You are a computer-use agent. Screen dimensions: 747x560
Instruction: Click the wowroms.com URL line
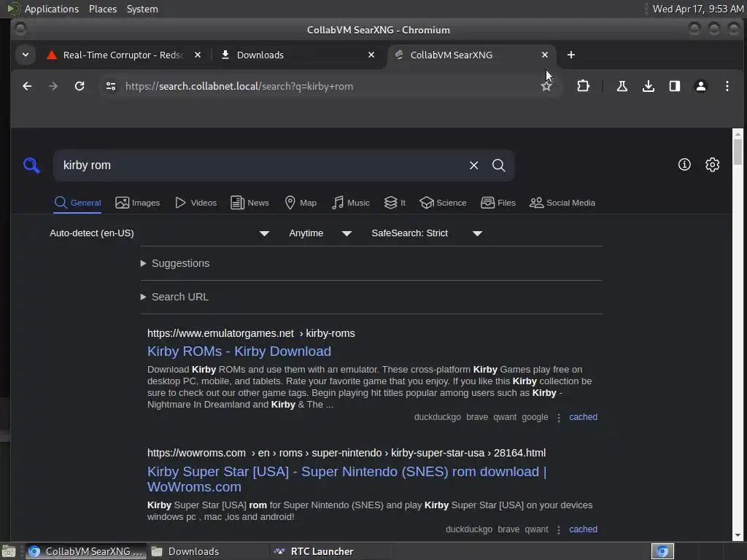pyautogui.click(x=347, y=453)
